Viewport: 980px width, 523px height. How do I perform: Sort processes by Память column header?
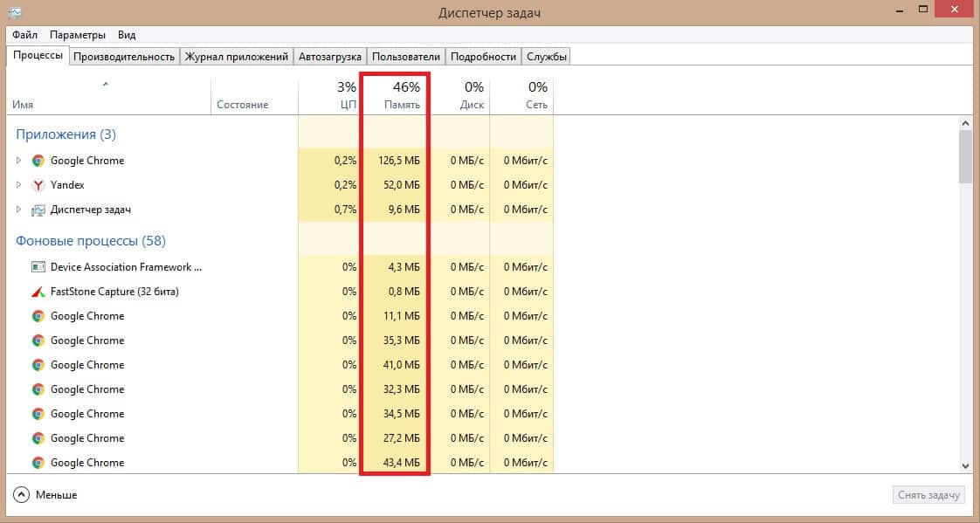pos(402,96)
